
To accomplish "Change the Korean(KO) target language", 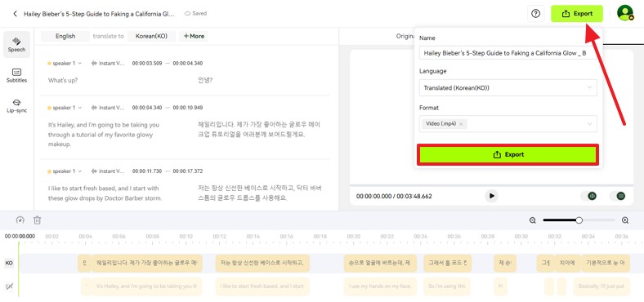I will click(x=151, y=36).
